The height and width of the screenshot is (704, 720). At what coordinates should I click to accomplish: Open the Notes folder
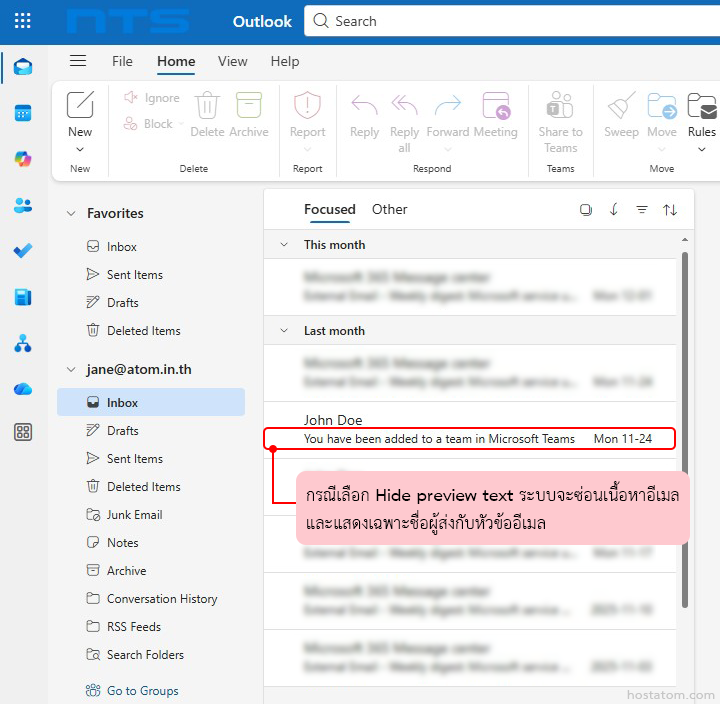(x=151, y=542)
